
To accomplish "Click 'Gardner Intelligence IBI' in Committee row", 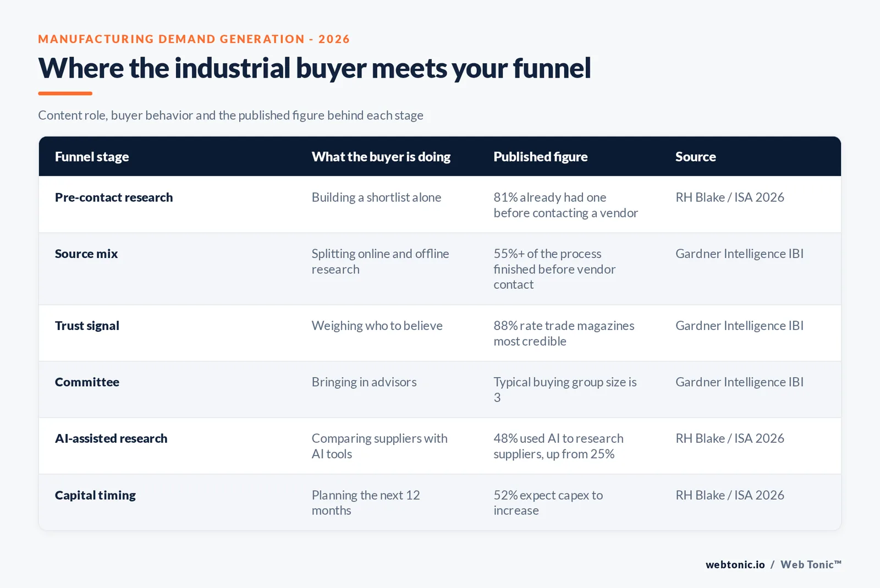I will pyautogui.click(x=739, y=382).
